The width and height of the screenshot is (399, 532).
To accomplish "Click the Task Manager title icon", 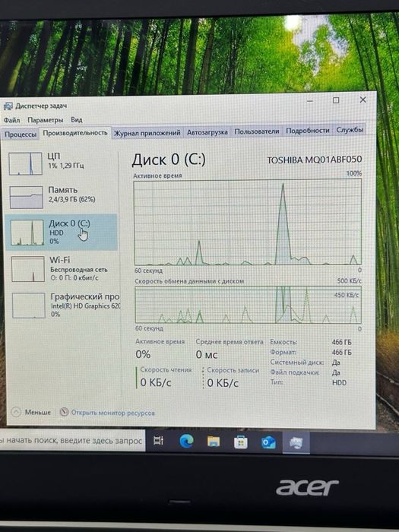I will [8, 106].
